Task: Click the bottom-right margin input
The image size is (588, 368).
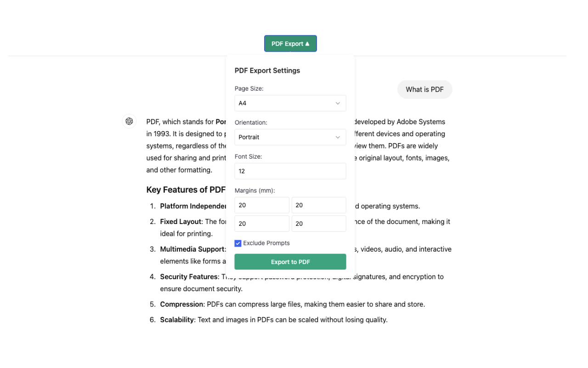Action: pos(319,223)
